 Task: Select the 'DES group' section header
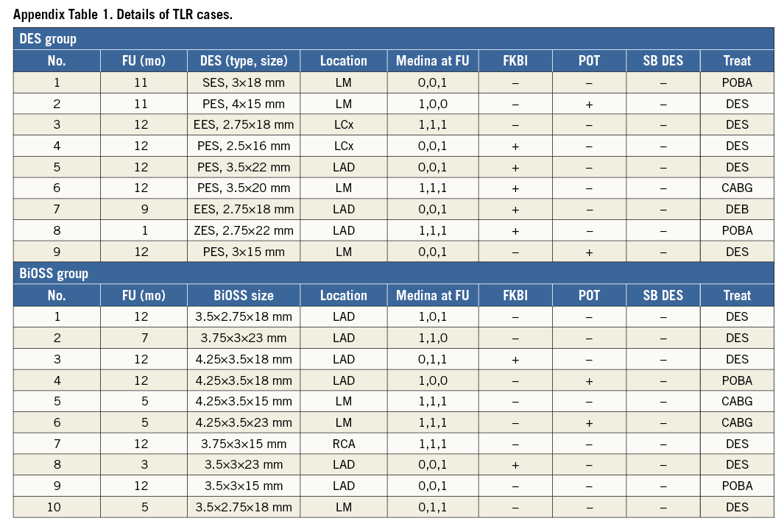[47, 39]
